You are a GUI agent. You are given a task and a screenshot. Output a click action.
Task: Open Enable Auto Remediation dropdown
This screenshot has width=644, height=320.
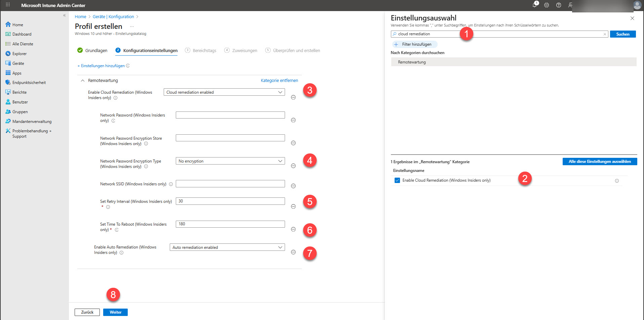(x=227, y=247)
